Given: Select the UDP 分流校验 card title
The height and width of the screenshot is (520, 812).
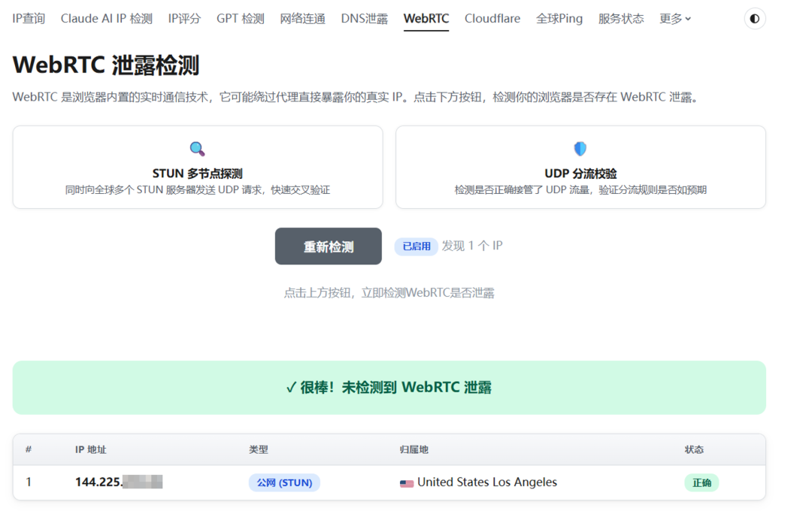Looking at the screenshot, I should click(580, 174).
